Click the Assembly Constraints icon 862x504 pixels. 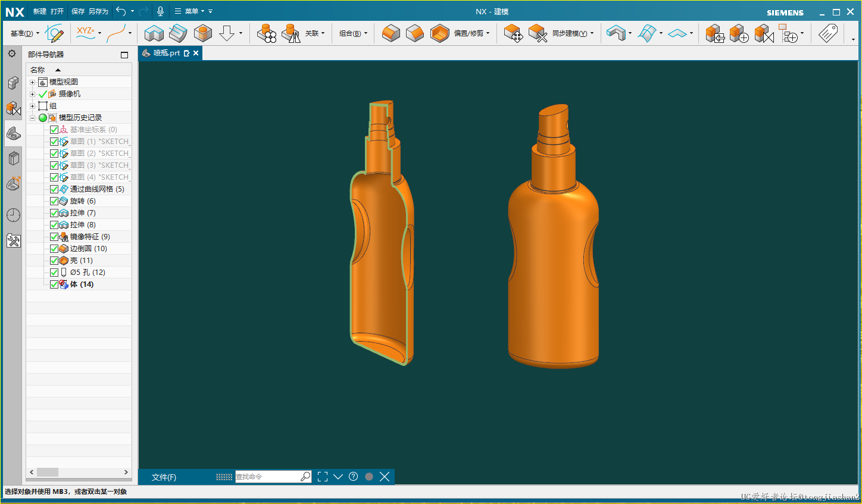[764, 33]
